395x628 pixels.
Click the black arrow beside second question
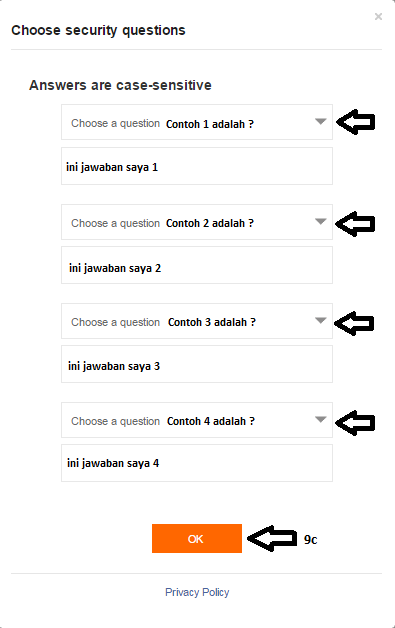click(355, 224)
